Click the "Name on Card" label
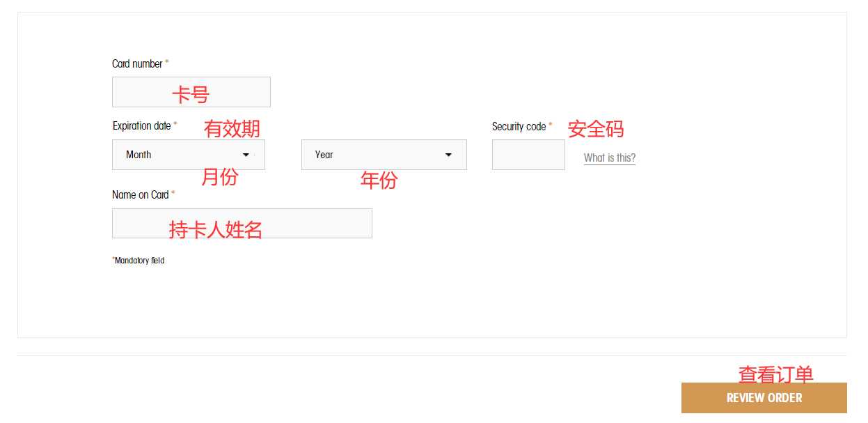 [141, 195]
